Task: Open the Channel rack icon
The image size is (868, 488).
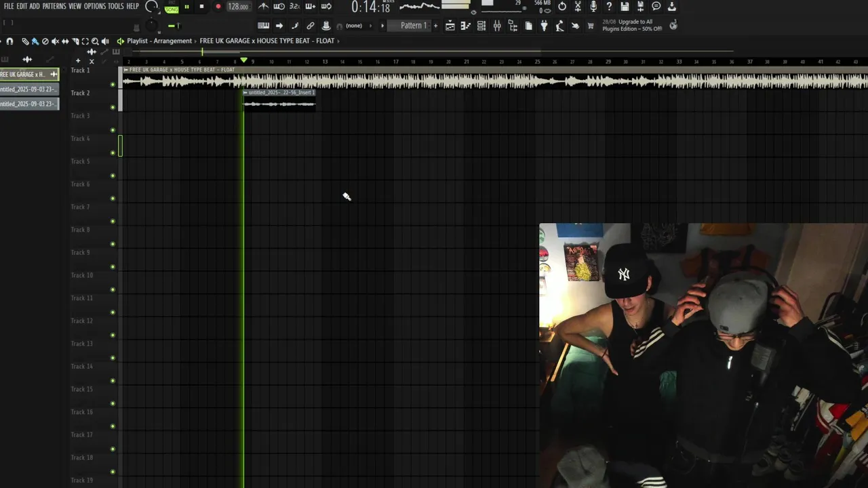Action: [481, 26]
